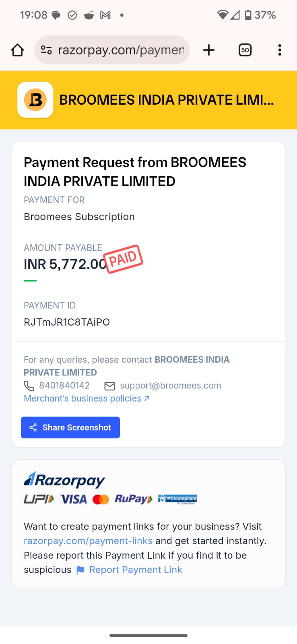Open Merchant's business policies link
Image resolution: width=297 pixels, height=644 pixels.
coord(87,398)
